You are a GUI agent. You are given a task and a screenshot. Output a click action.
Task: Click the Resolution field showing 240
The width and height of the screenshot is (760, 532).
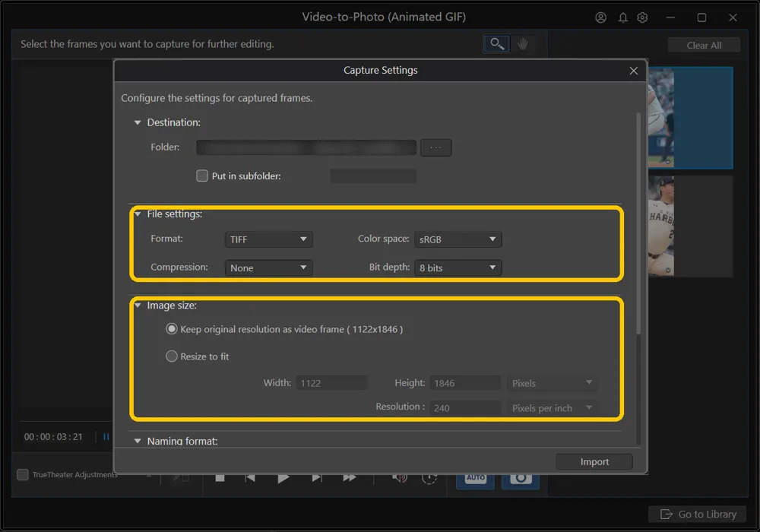pos(465,408)
